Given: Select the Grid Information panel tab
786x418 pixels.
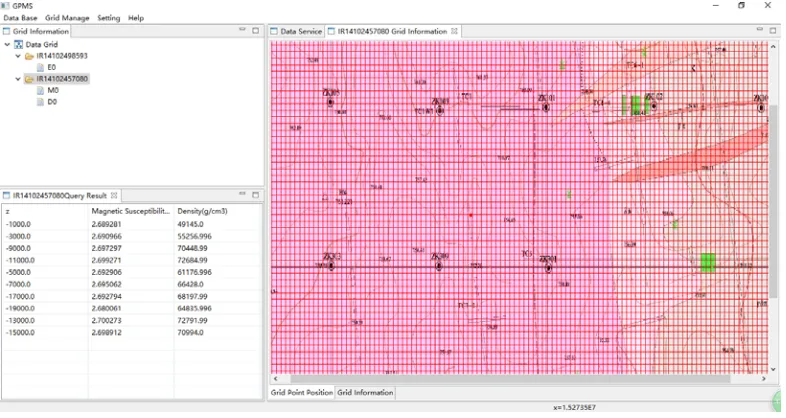Looking at the screenshot, I should (x=36, y=31).
